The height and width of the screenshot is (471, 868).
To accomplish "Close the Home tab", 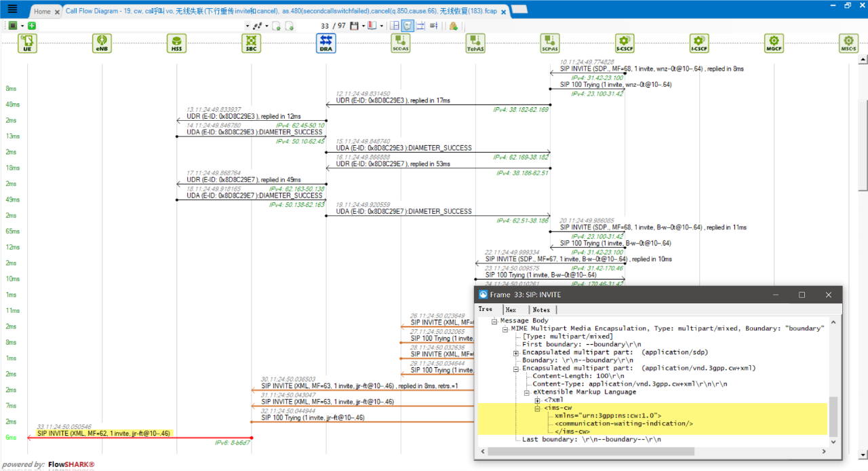I will pyautogui.click(x=57, y=12).
